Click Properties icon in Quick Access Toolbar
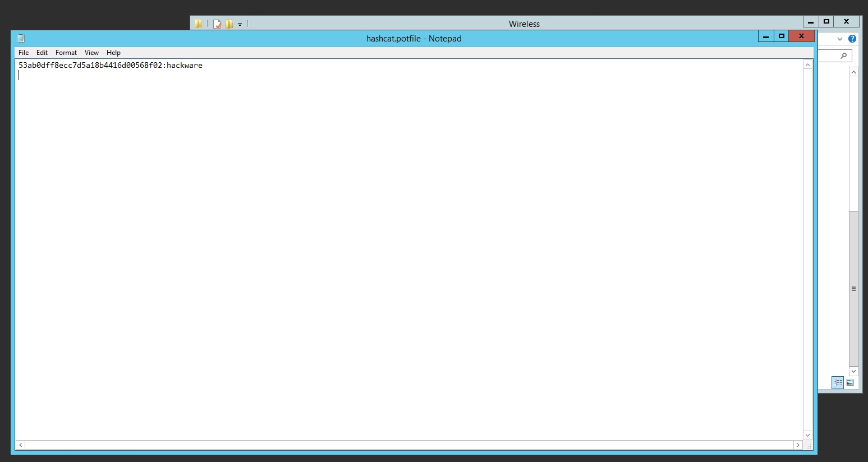This screenshot has width=868, height=462. (217, 24)
